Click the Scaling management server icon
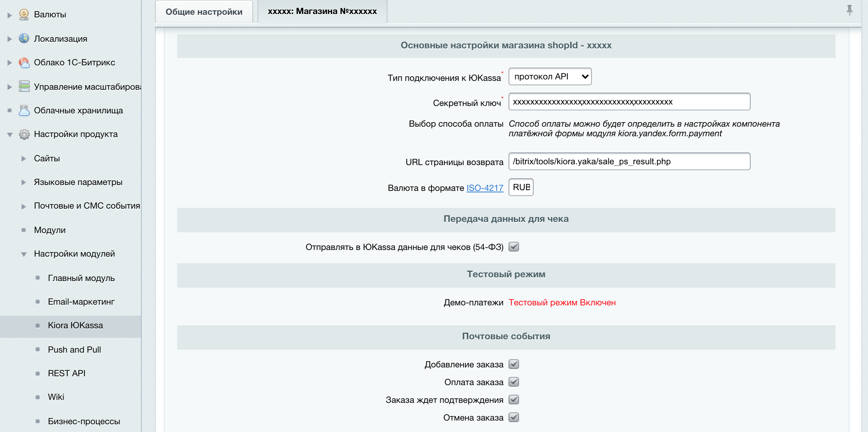 tap(24, 86)
